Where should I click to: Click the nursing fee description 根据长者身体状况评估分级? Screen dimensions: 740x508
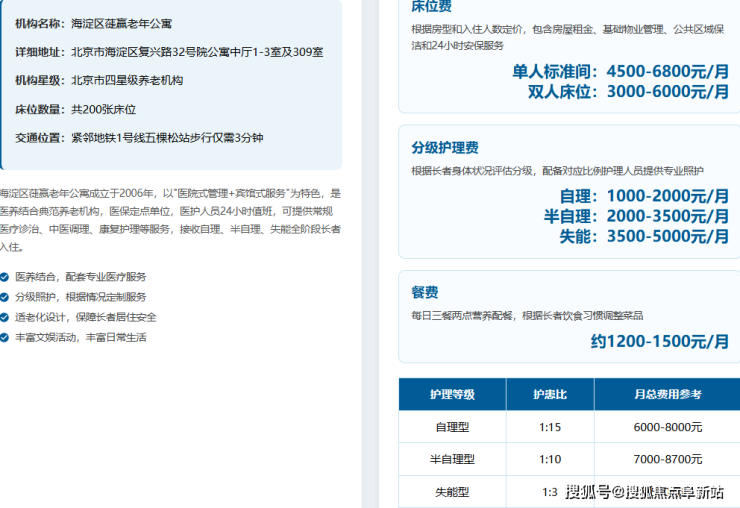coord(557,171)
